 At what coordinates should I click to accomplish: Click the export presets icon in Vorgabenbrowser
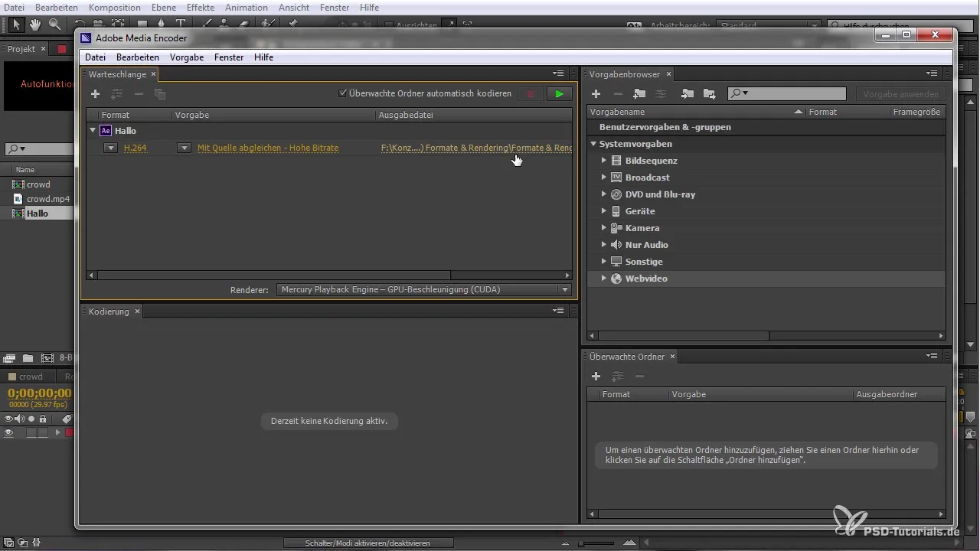point(710,94)
